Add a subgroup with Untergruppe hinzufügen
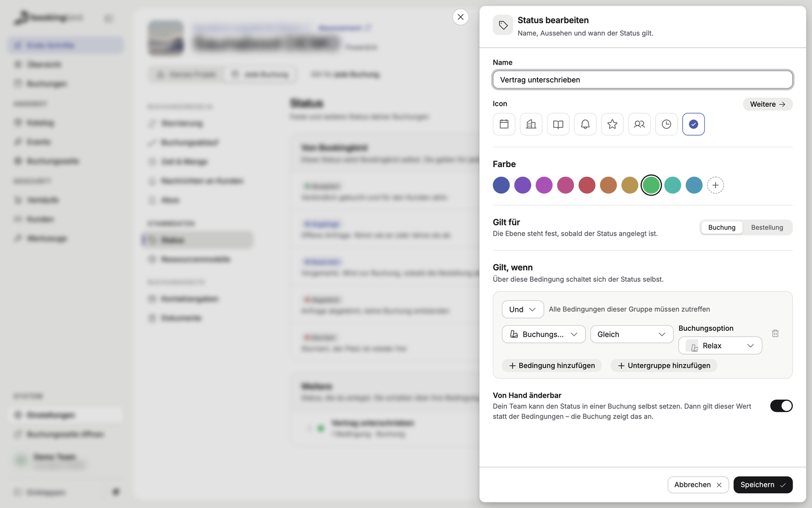This screenshot has width=812, height=508. [x=664, y=366]
